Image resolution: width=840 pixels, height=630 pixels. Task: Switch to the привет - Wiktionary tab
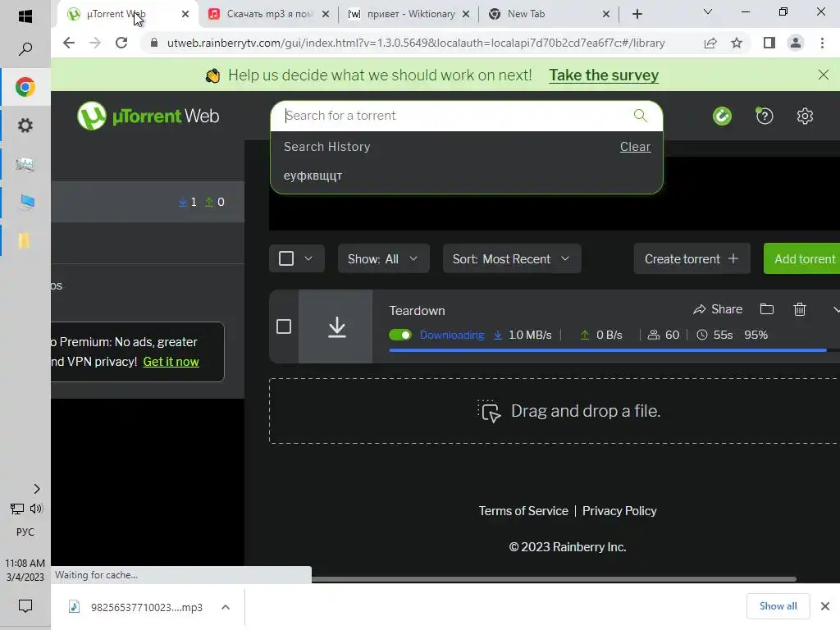coord(409,14)
